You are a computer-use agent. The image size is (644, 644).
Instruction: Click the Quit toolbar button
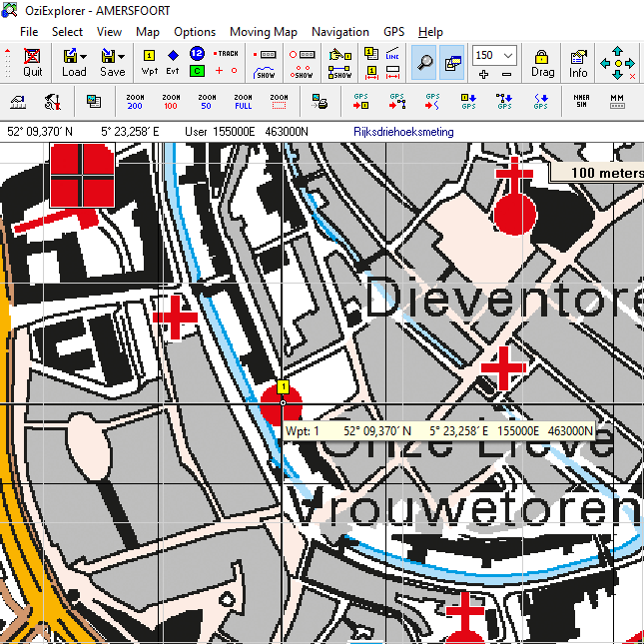point(33,62)
